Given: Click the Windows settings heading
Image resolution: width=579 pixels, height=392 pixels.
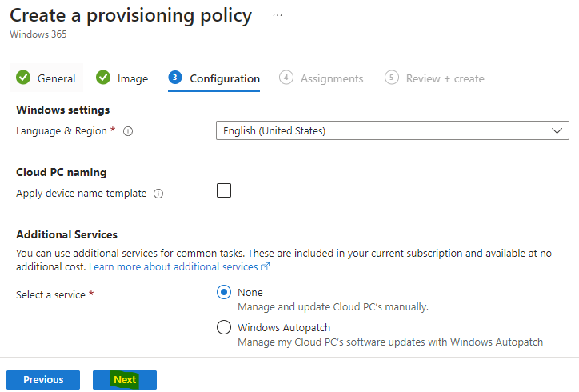Looking at the screenshot, I should (62, 110).
